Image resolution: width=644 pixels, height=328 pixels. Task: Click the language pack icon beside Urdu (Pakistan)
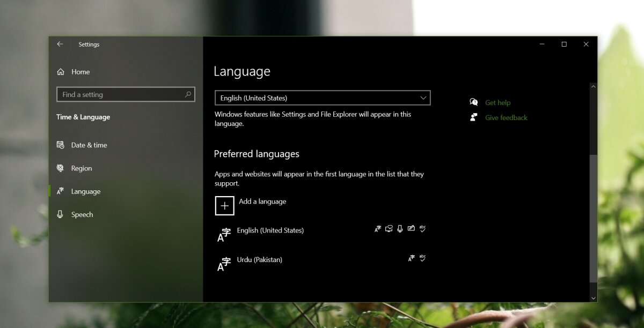411,258
